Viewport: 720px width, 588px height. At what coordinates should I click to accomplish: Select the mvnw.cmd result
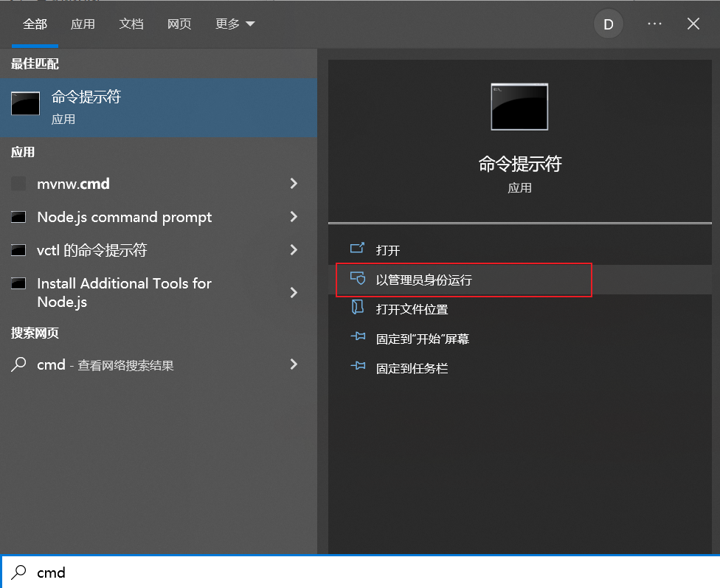click(x=159, y=184)
